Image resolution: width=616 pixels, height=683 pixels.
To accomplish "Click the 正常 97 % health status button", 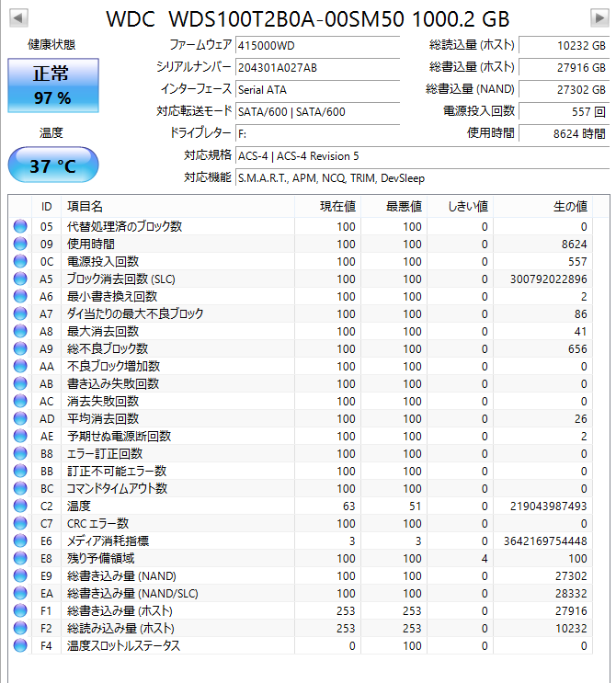I will (53, 85).
